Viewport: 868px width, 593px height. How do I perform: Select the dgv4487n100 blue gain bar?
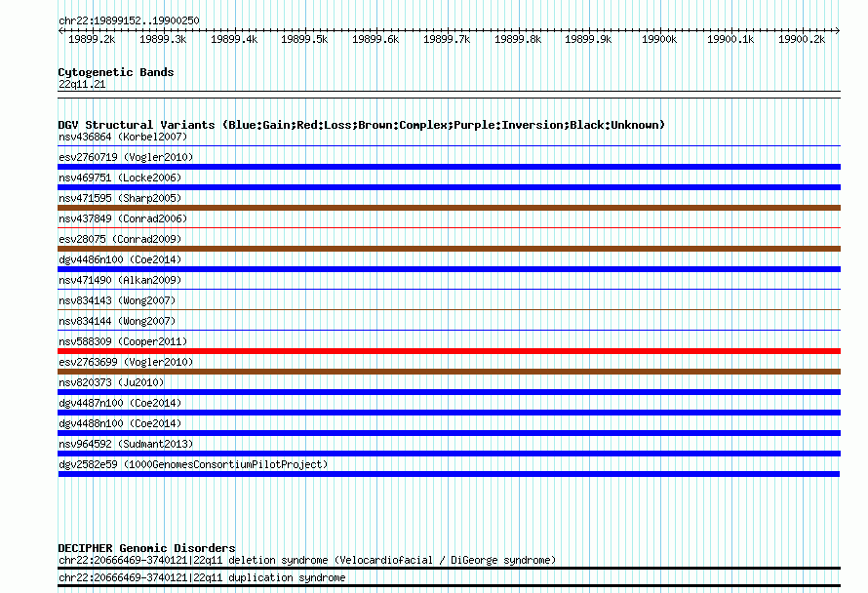pos(449,413)
